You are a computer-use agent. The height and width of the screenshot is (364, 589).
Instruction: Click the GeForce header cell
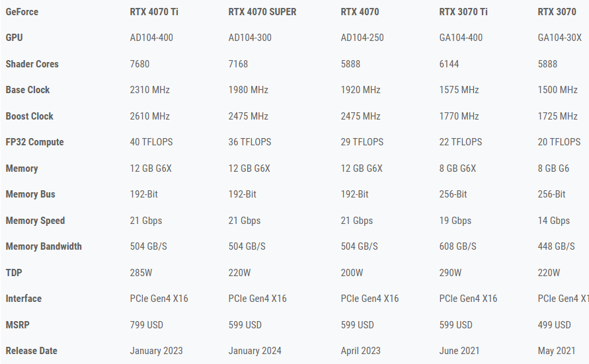click(22, 12)
